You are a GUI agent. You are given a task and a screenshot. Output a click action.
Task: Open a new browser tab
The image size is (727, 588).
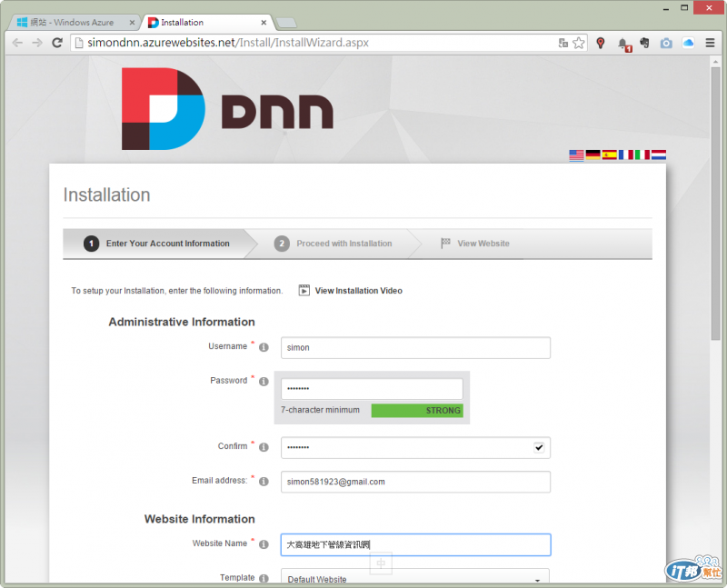pos(286,23)
